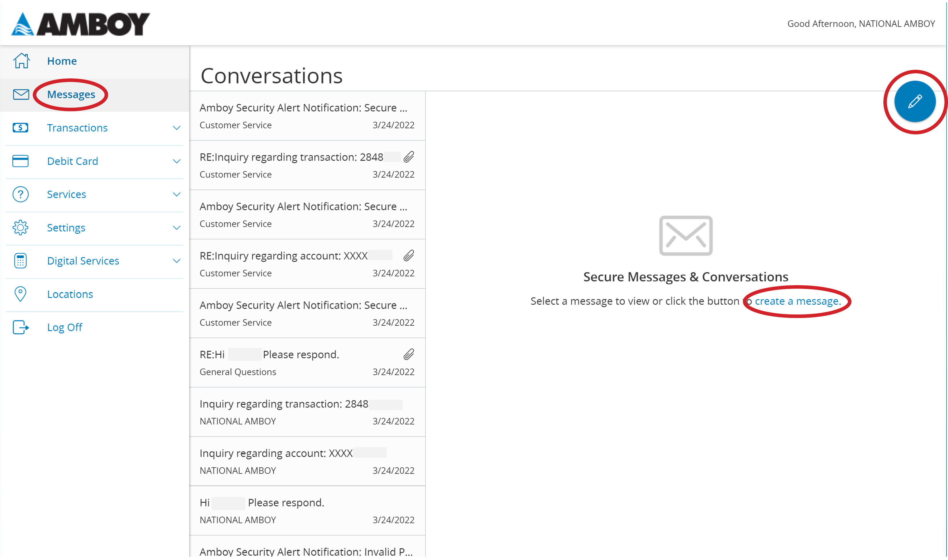Expand the Digital Services section
The image size is (948, 560).
click(x=177, y=261)
